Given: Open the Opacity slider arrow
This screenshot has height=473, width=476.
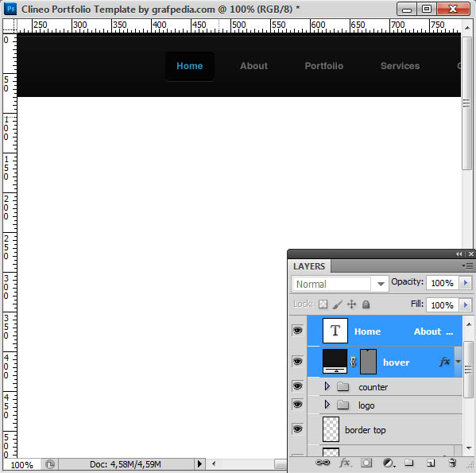Looking at the screenshot, I should coord(466,283).
